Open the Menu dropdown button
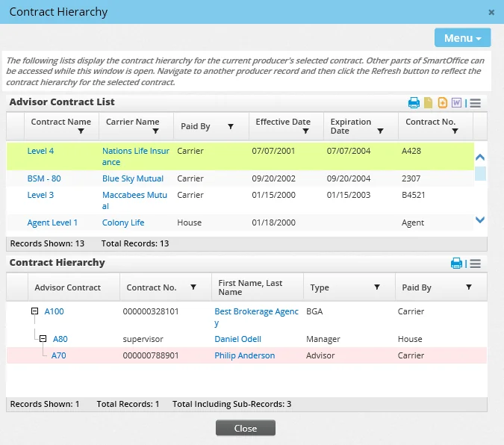This screenshot has height=445, width=504. point(462,38)
